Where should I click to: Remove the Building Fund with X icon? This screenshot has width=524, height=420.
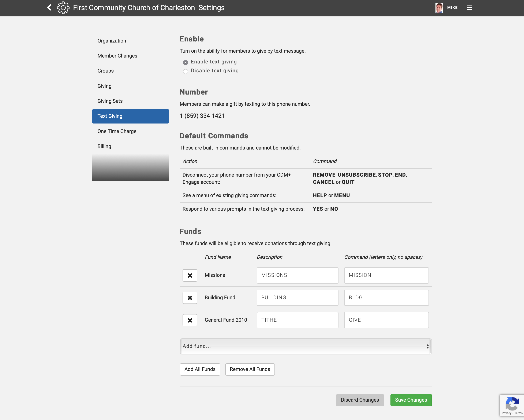(190, 298)
